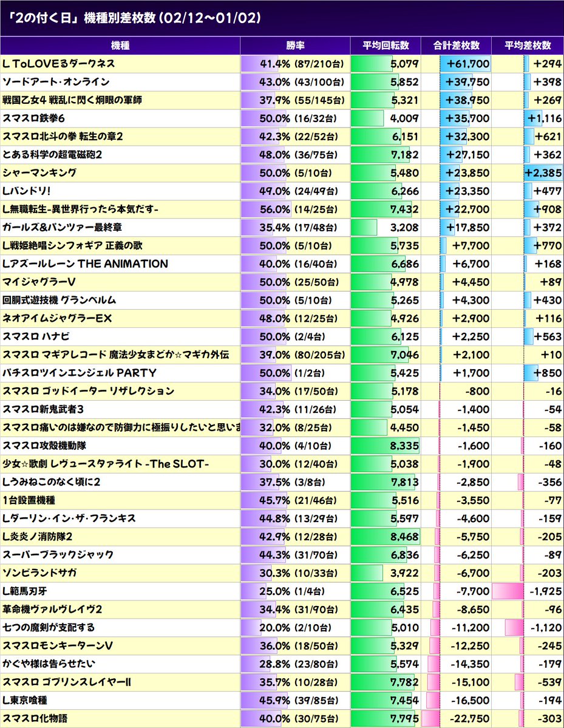Select the L ToLOVEるダークネス row name

point(58,64)
